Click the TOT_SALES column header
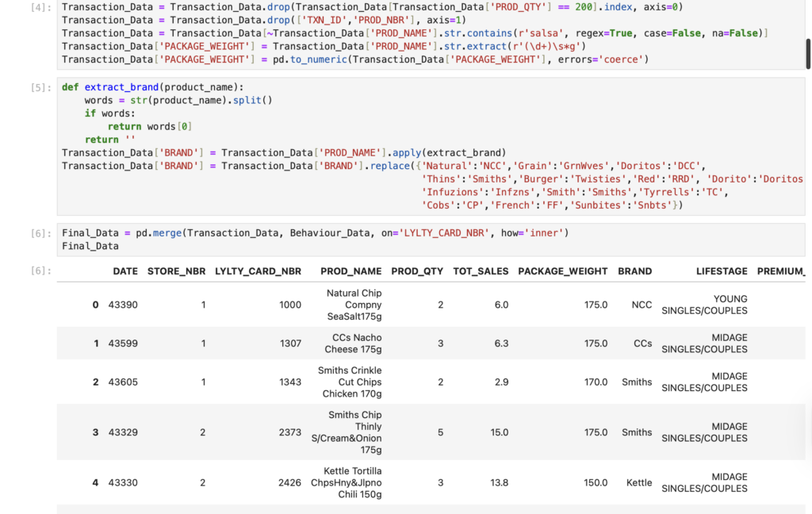The image size is (812, 514). tap(481, 271)
